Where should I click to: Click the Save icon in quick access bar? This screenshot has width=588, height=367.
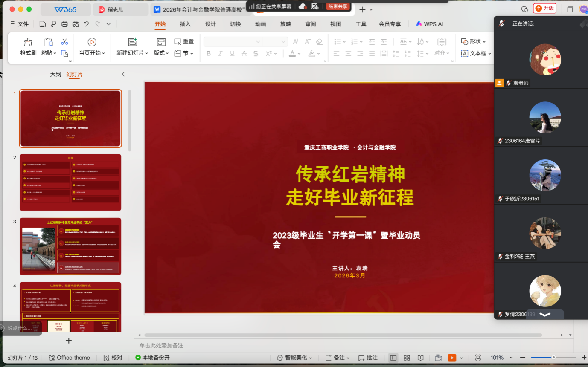point(43,24)
